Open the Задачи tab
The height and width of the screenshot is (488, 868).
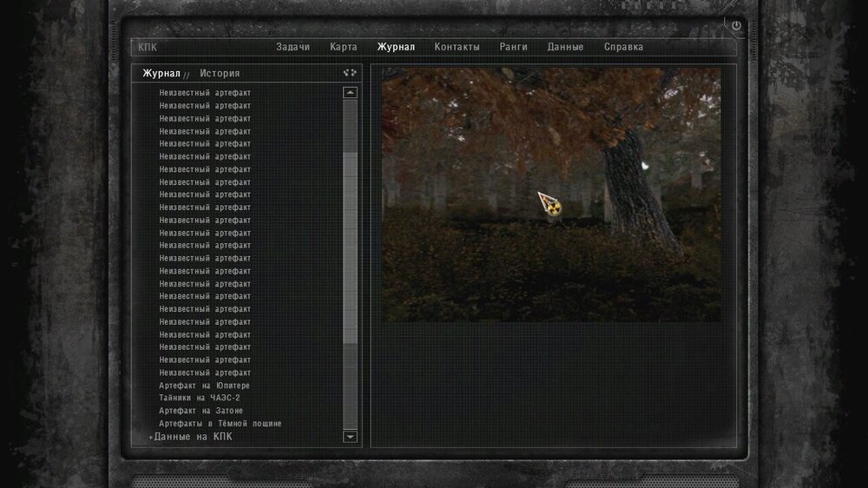(293, 47)
